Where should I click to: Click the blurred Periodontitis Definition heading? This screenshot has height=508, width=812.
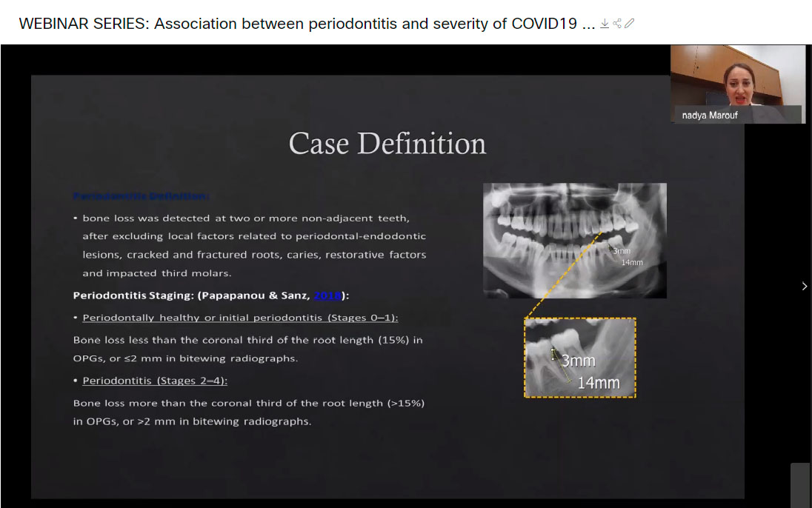point(141,196)
